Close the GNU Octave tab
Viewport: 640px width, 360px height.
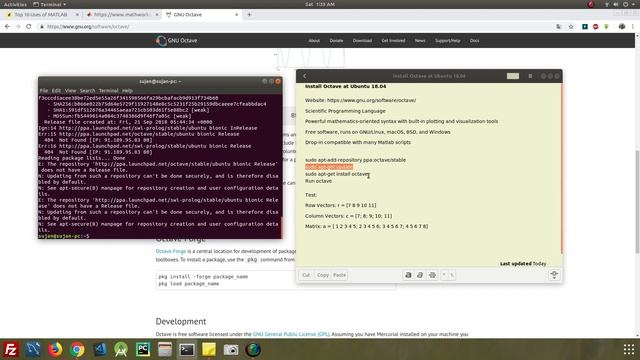coord(236,15)
